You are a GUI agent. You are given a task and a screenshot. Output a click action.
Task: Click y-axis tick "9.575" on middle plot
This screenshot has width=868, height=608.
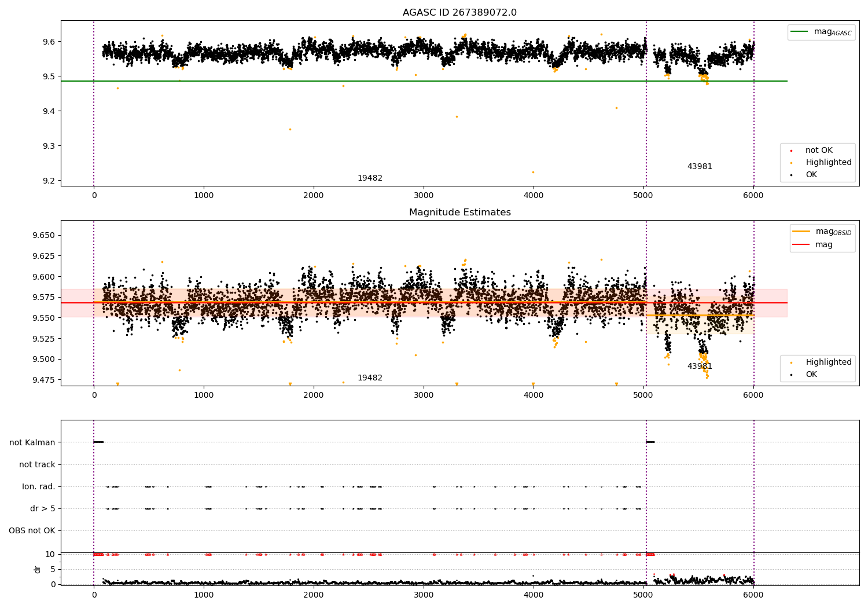(44, 297)
